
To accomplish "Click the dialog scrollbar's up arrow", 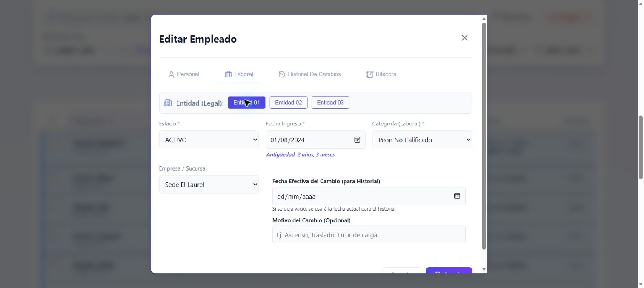I will (484, 19).
